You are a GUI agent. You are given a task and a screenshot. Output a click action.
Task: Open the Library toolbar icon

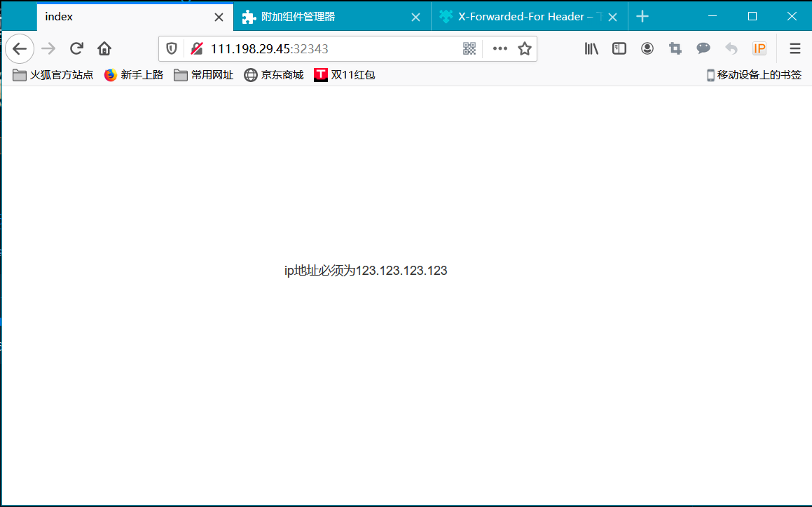click(x=591, y=48)
